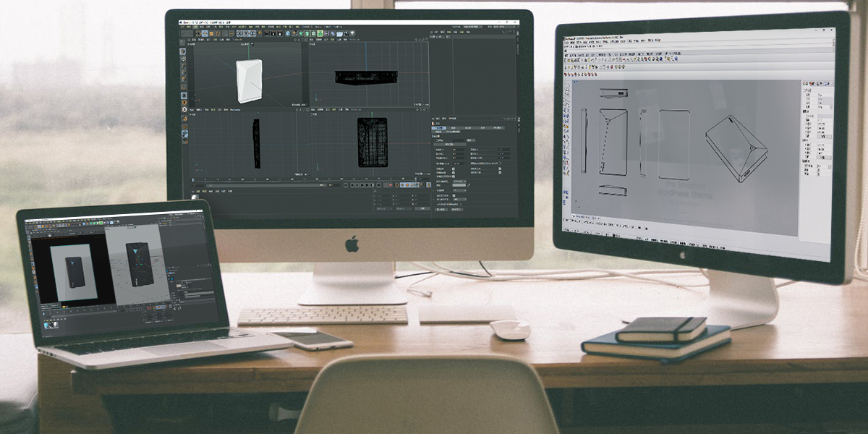Select the Move tool in iMac Cinema 4D
Image resolution: width=868 pixels, height=434 pixels.
(205, 33)
